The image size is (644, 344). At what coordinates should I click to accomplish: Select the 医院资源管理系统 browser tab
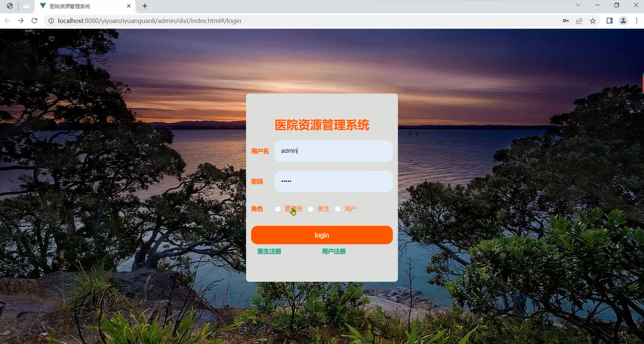pos(85,6)
